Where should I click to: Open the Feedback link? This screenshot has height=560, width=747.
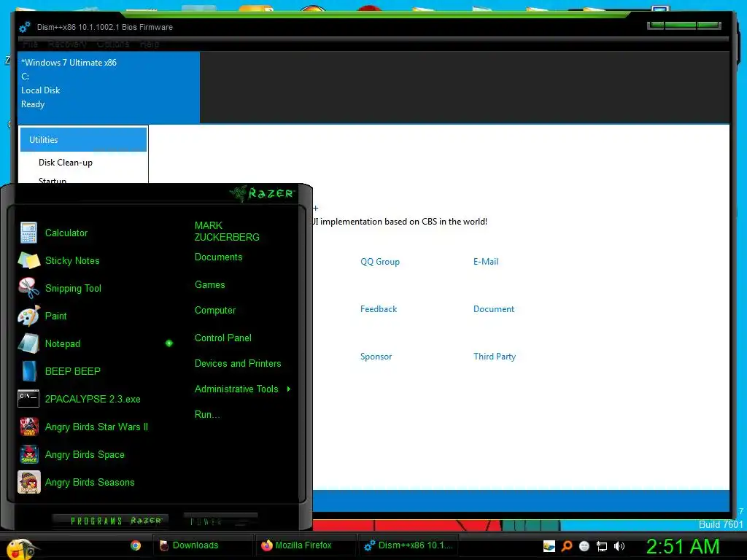379,309
